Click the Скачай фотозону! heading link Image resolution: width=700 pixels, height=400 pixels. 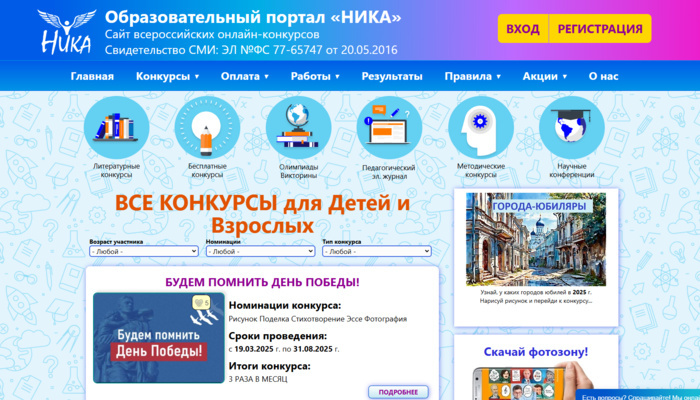pyautogui.click(x=536, y=352)
